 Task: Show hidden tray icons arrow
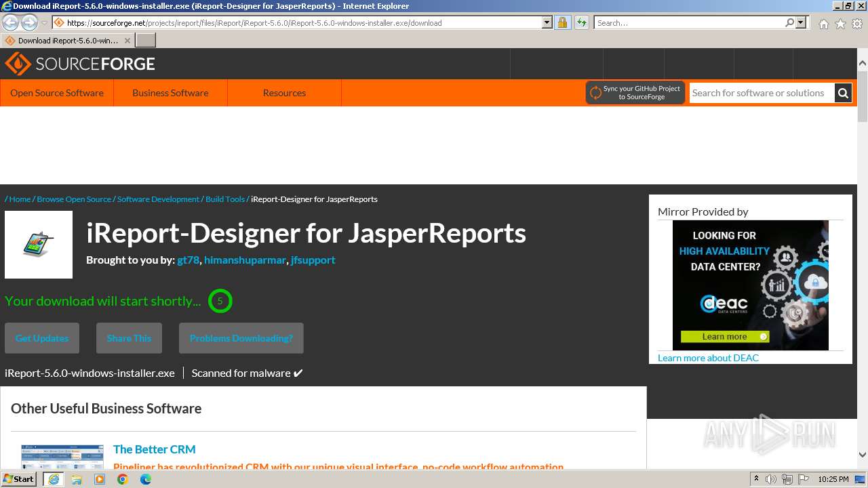[x=756, y=479]
